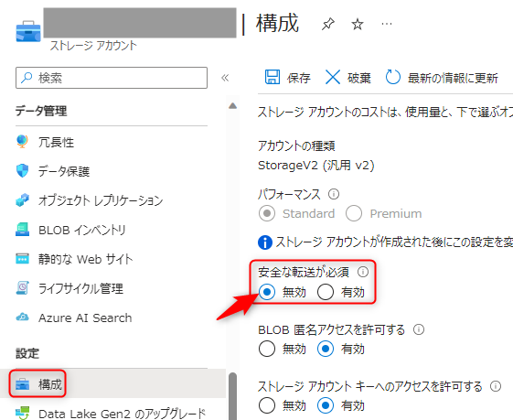Click the 検索 search input field

point(112,78)
